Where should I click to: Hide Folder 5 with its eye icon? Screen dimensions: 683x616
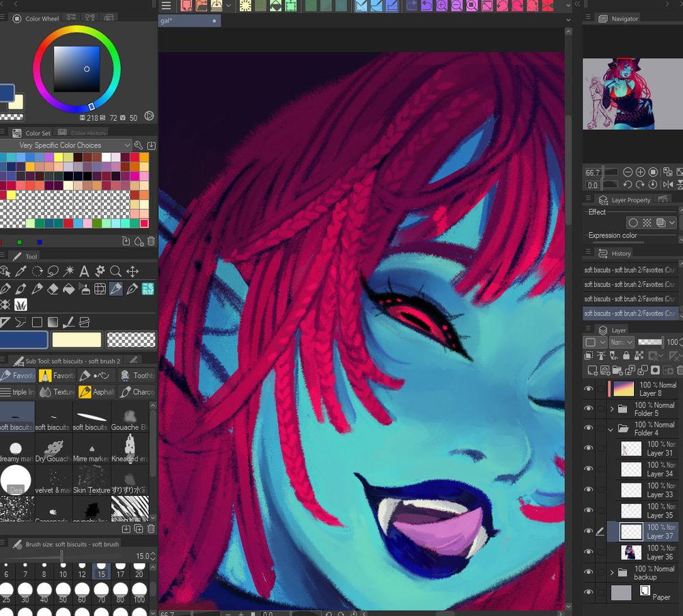(589, 408)
